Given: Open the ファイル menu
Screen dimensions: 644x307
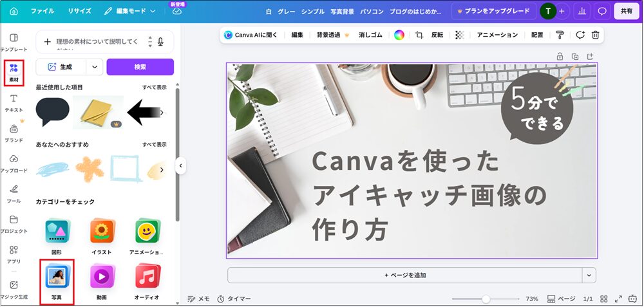Looking at the screenshot, I should (x=43, y=11).
